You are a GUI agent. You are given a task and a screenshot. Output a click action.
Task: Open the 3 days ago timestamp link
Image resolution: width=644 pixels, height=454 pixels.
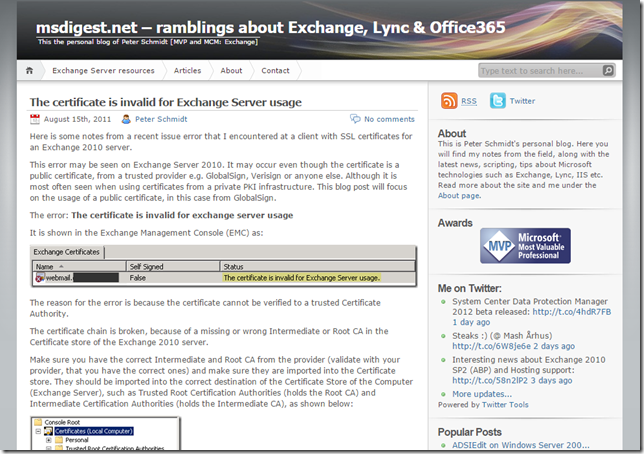pos(551,380)
